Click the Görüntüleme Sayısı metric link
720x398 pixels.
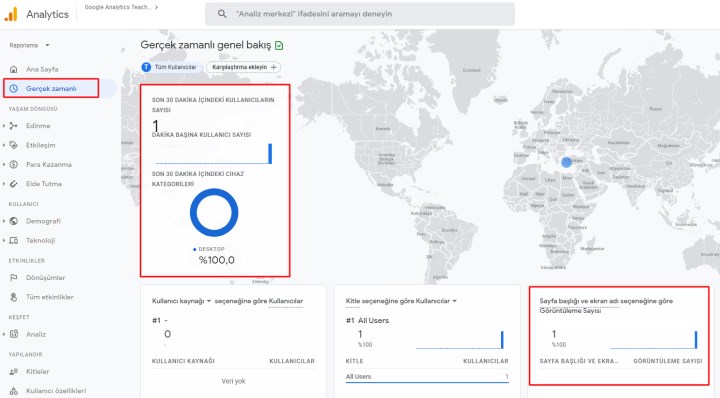tap(570, 311)
